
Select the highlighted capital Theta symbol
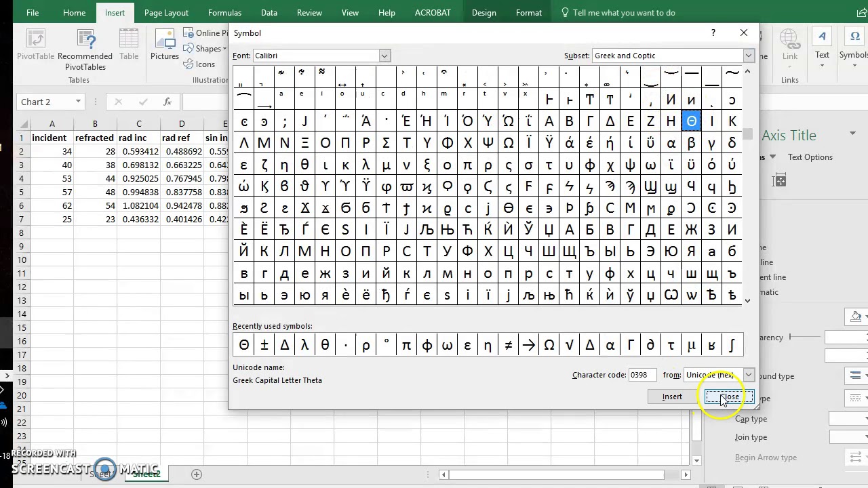pos(691,121)
